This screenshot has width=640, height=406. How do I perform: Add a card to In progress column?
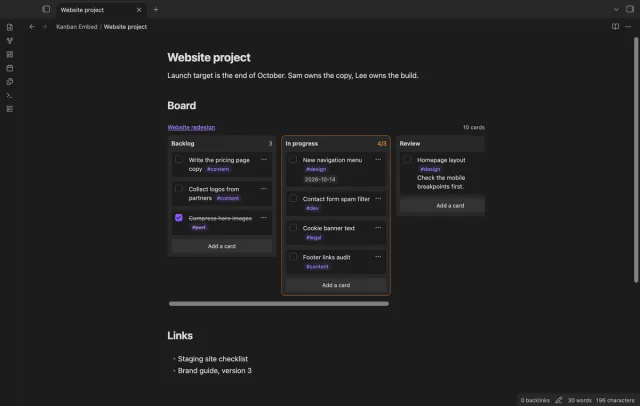click(336, 285)
